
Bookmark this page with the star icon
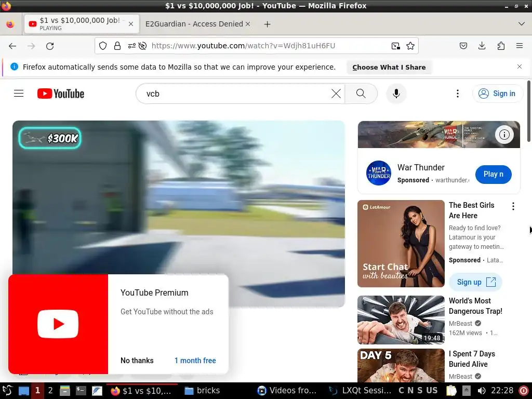pos(410,46)
